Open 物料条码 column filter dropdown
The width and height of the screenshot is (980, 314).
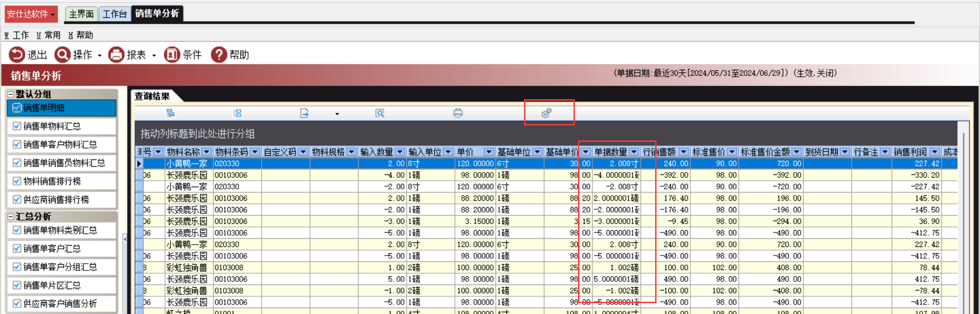255,152
